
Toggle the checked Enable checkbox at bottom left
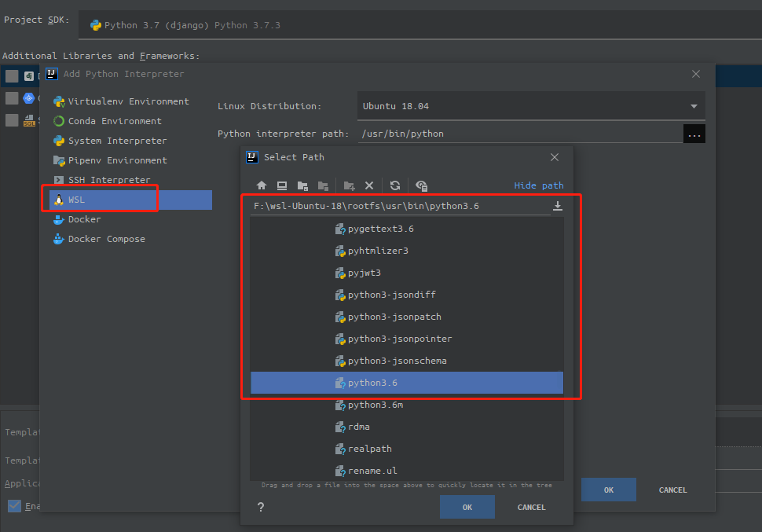pyautogui.click(x=14, y=506)
